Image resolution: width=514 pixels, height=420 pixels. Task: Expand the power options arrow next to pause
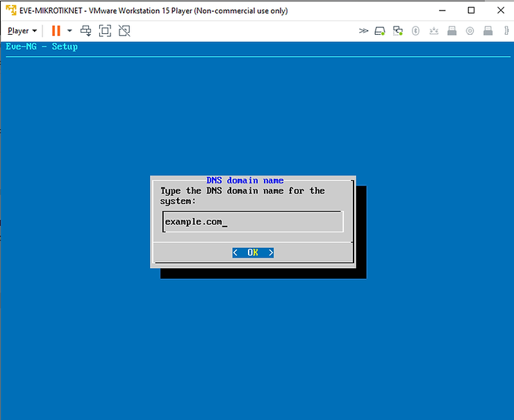[x=69, y=31]
